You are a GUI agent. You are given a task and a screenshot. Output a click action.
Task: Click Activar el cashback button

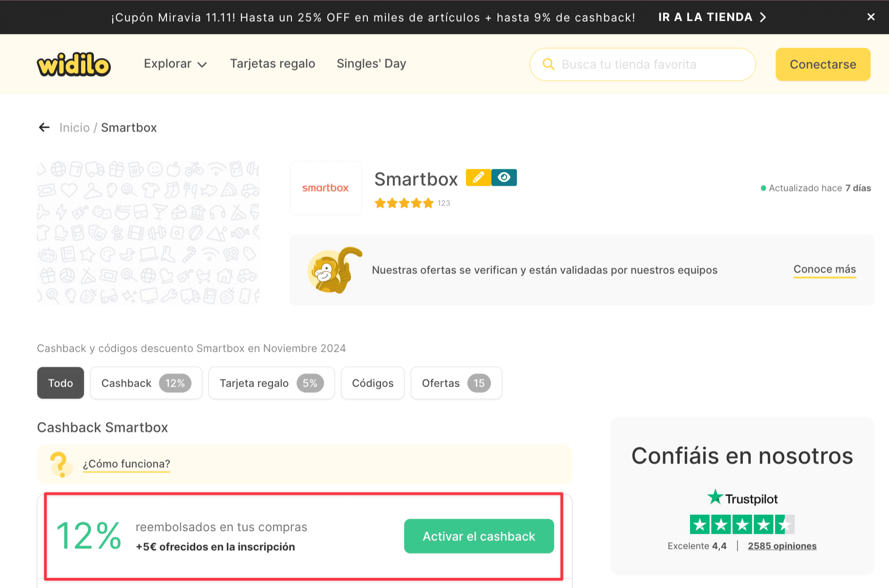[479, 536]
